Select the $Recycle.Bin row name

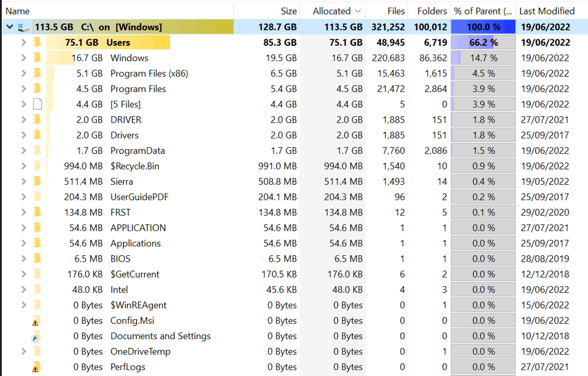coord(134,166)
